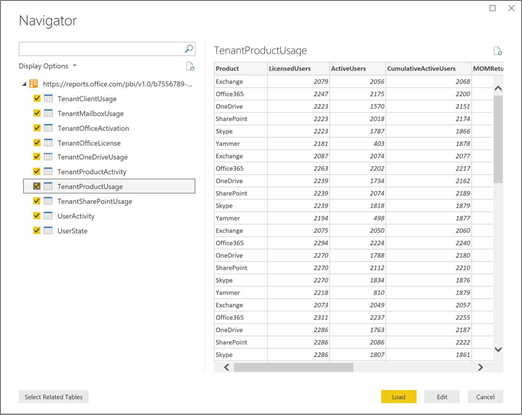Click the refresh file icon beside Display Options
Viewport: 522px width, 415px height.
(190, 66)
